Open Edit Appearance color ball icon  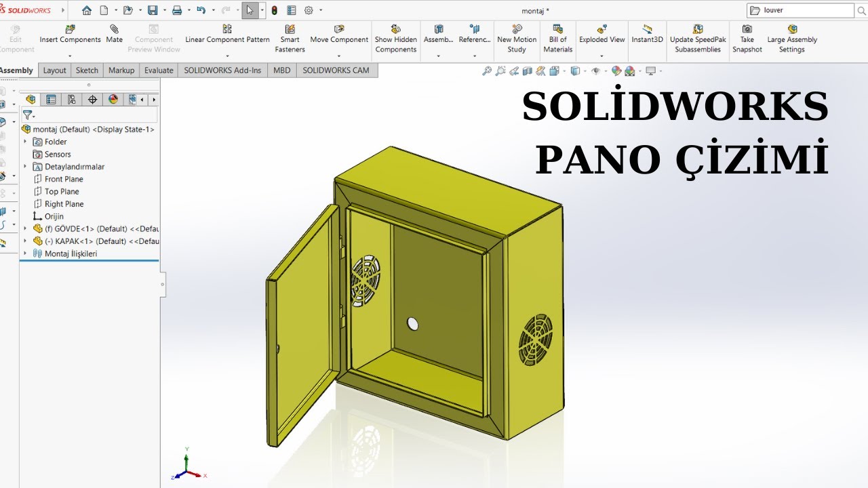click(616, 70)
